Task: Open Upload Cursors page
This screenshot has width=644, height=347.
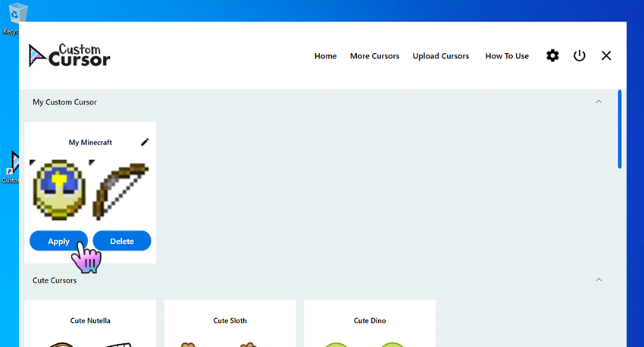Action: [441, 56]
